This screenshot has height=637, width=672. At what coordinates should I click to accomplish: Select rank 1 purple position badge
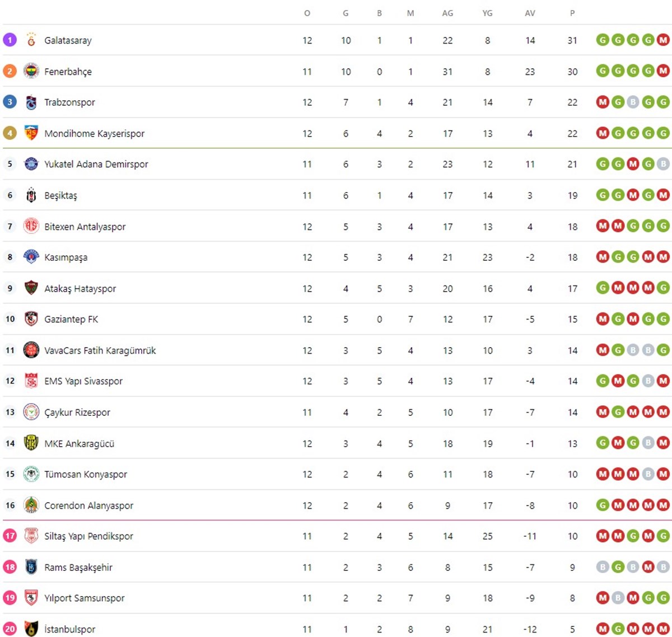tap(10, 40)
